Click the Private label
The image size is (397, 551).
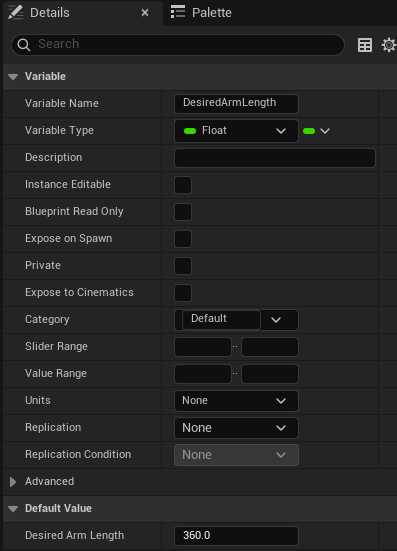[x=43, y=265]
